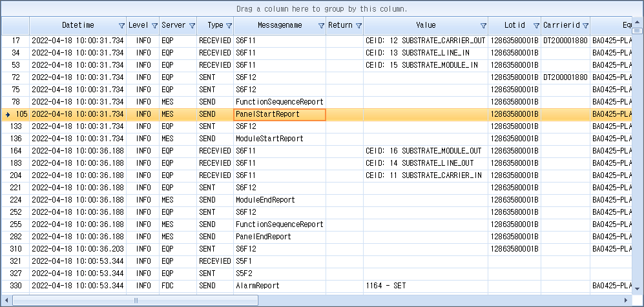Open the Return column filter icon

click(359, 26)
